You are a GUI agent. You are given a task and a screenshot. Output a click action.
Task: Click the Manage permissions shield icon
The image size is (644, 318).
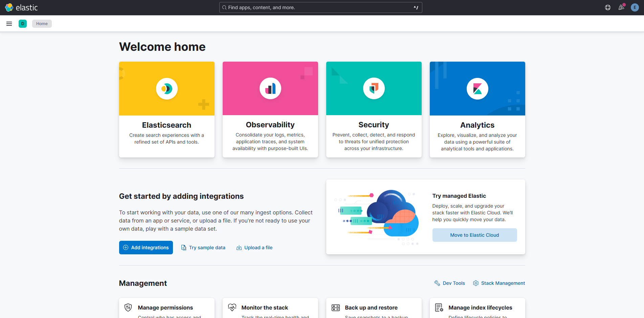click(128, 308)
